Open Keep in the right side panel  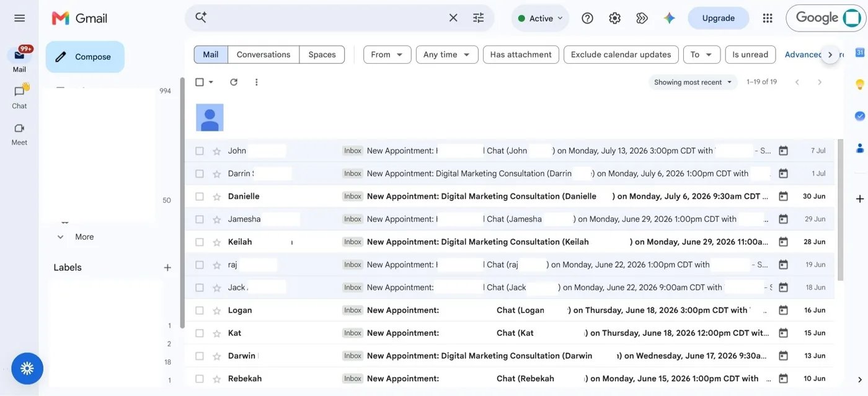pyautogui.click(x=859, y=84)
